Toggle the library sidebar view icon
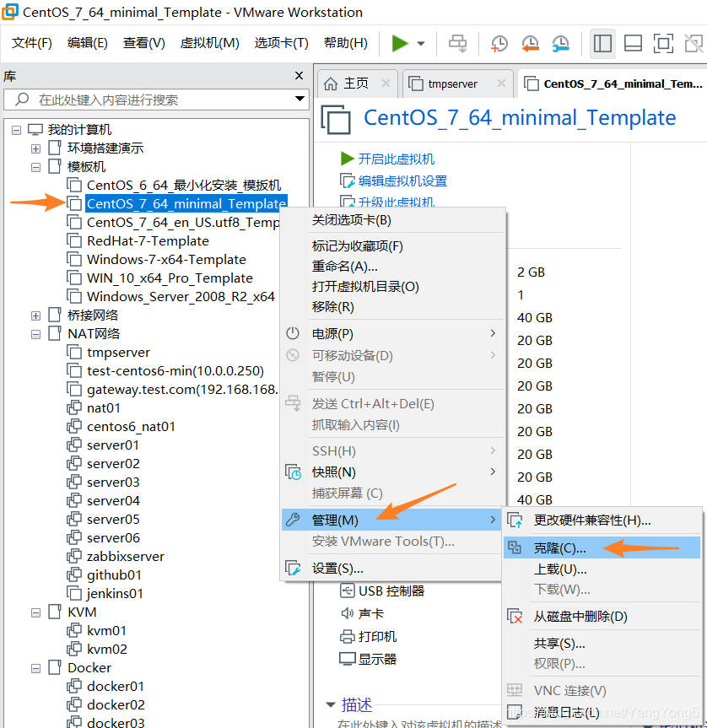This screenshot has height=728, width=707. [x=602, y=44]
